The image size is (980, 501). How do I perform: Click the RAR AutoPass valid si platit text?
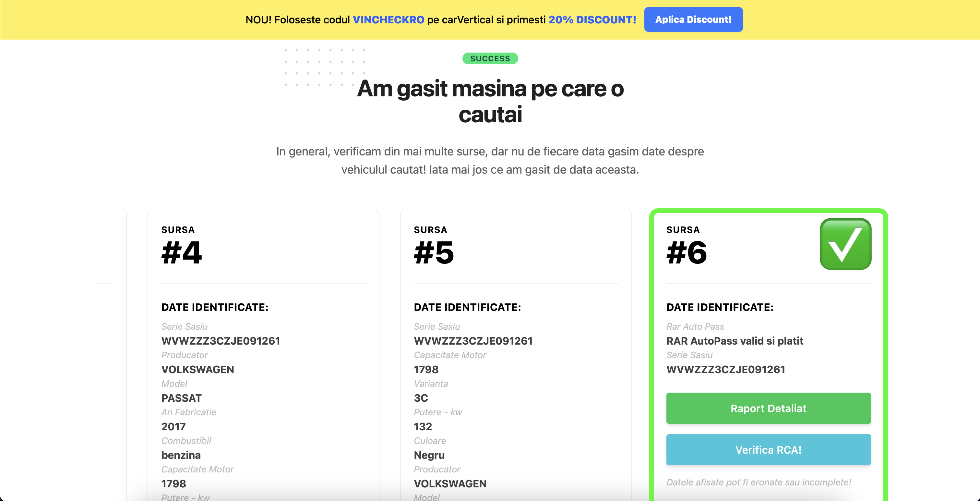pos(735,341)
